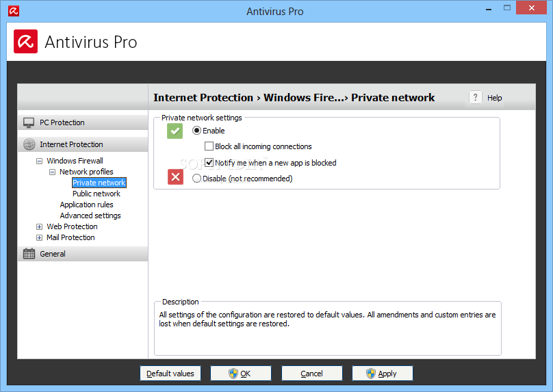Select the Enable radio button
This screenshot has height=392, width=553.
(x=197, y=131)
